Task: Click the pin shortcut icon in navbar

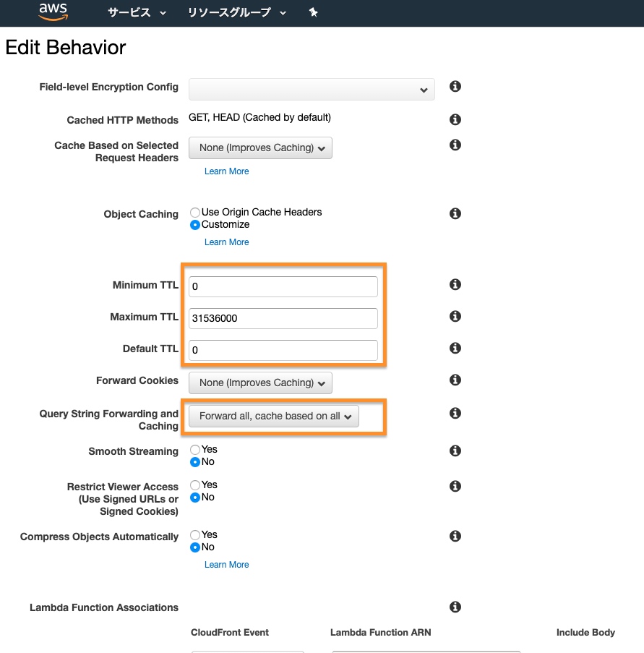Action: coord(313,12)
